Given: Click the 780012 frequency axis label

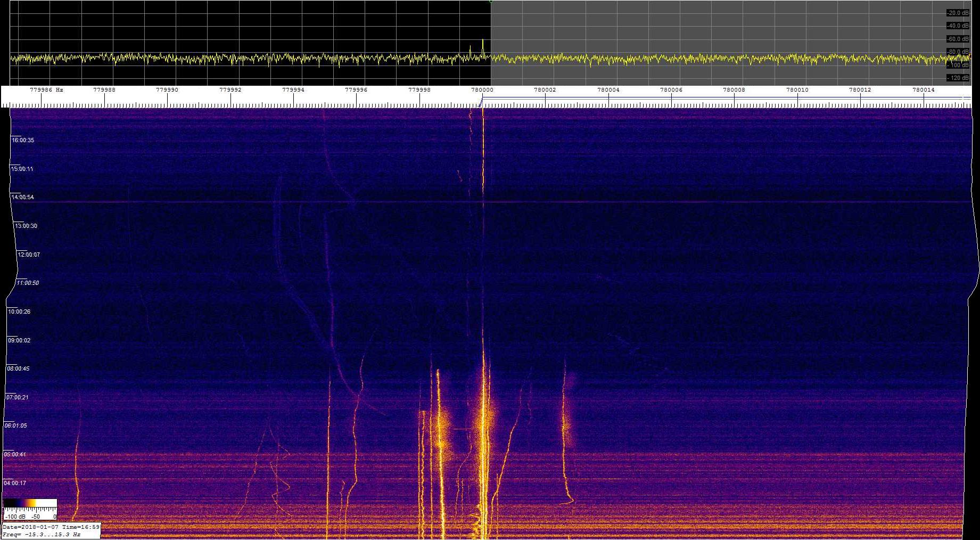Looking at the screenshot, I should [860, 90].
